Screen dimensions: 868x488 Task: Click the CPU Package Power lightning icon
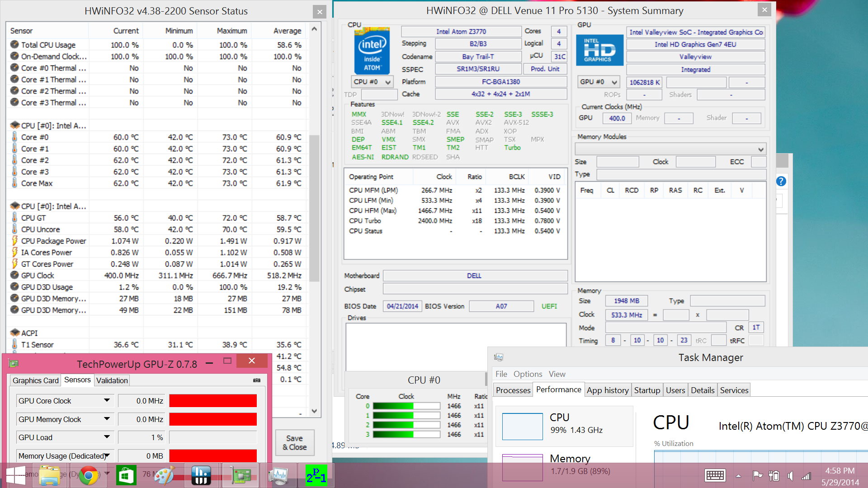coord(14,241)
